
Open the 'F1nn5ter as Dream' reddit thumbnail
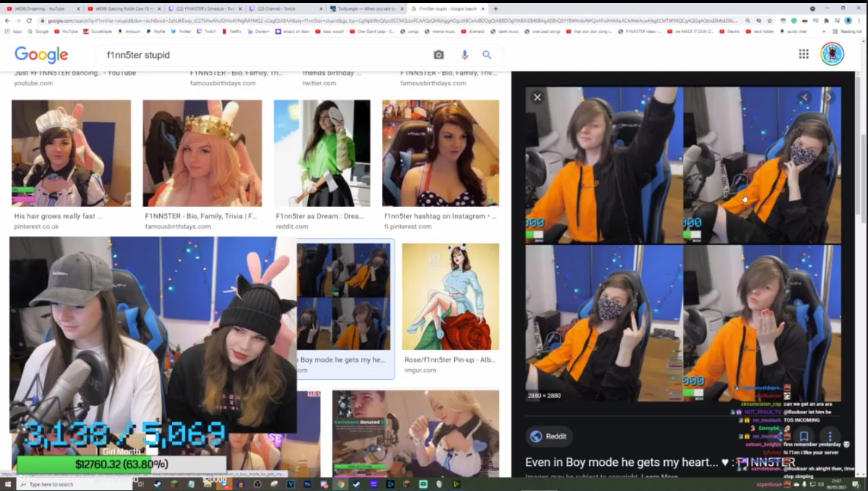(322, 153)
